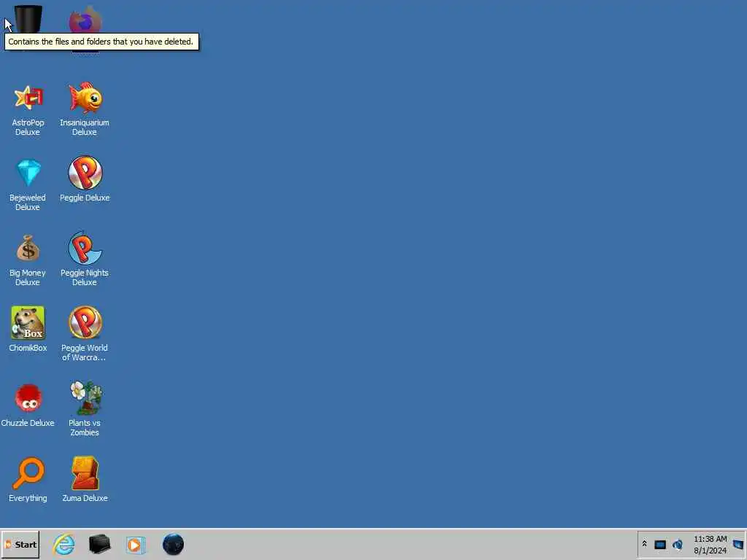Select the AstroPop Deluxe icon

point(28,98)
